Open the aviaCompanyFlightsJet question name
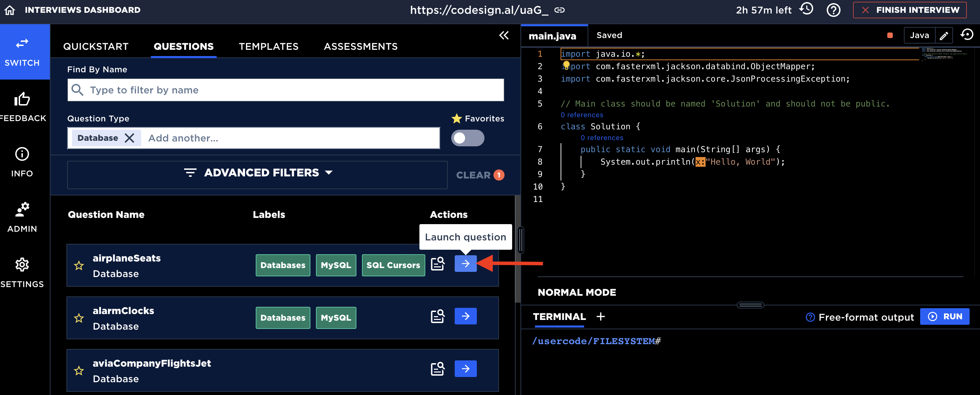This screenshot has height=395, width=980. click(x=152, y=363)
